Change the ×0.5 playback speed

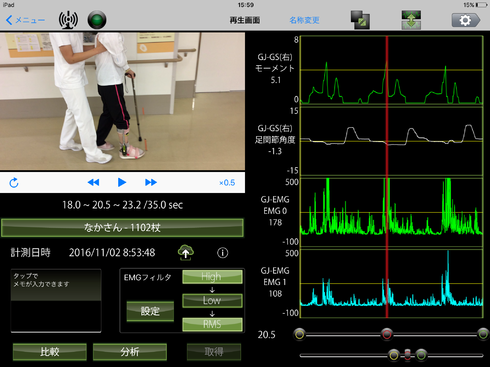pyautogui.click(x=227, y=183)
